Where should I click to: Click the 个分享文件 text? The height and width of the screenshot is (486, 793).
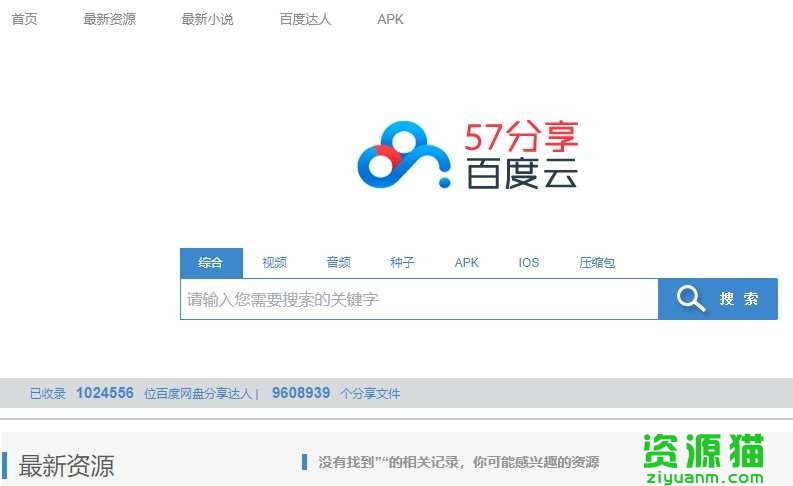370,393
